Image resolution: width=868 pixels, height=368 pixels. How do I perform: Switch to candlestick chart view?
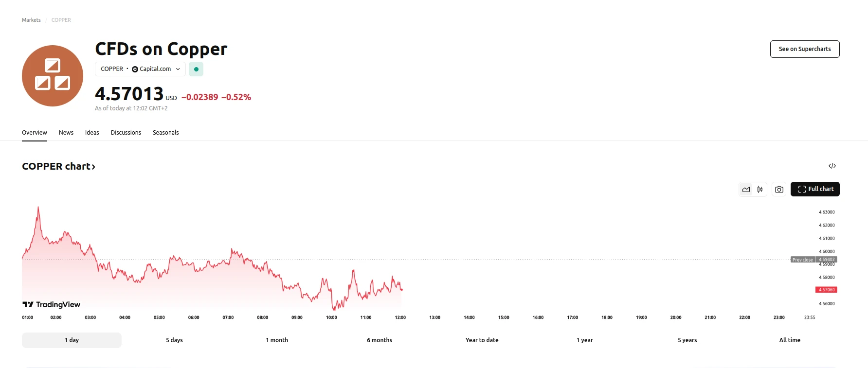pyautogui.click(x=760, y=190)
